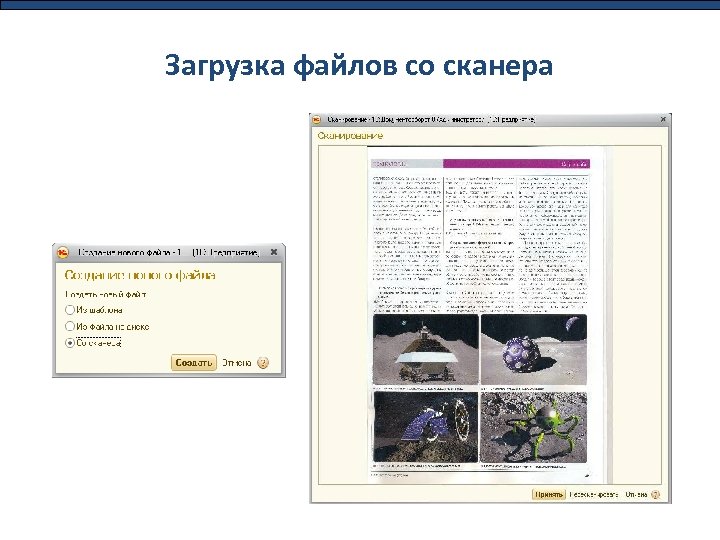The width and height of the screenshot is (720, 540).
Task: Click the 1C logo icon of the new file dialog
Action: point(63,253)
